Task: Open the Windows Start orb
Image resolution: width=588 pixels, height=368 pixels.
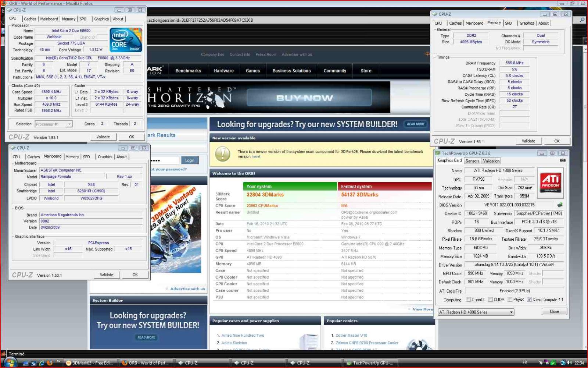Action: pos(10,362)
